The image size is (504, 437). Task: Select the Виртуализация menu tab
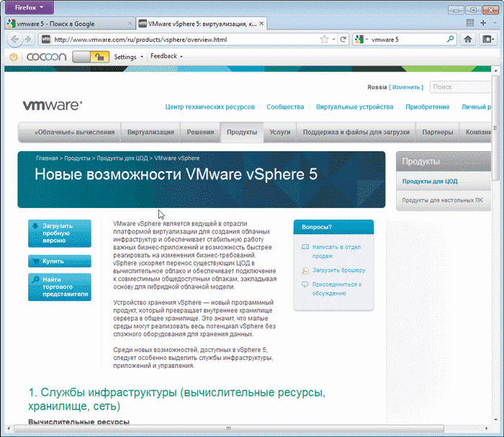click(x=150, y=132)
